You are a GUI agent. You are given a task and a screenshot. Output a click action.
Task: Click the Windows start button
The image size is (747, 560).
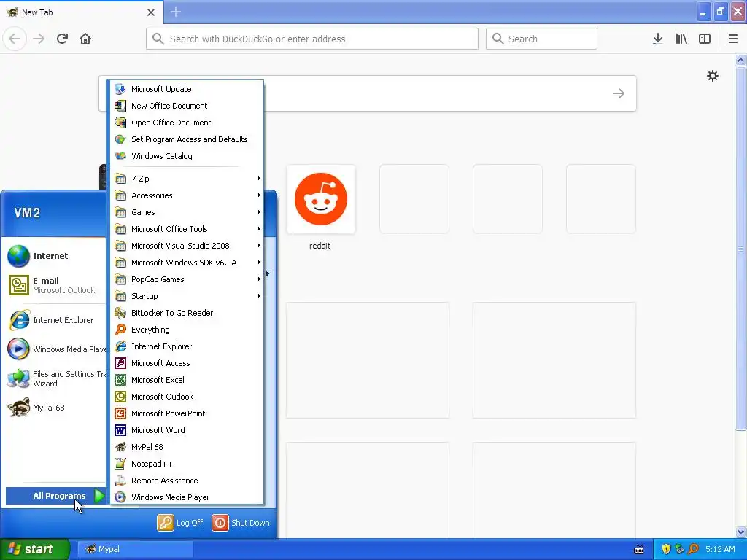click(x=34, y=549)
